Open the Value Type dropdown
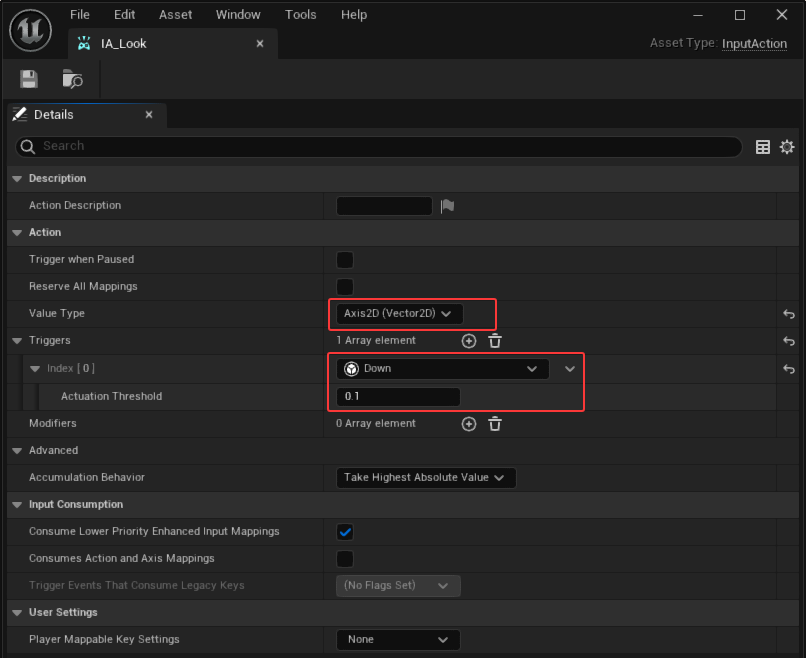 tap(399, 314)
